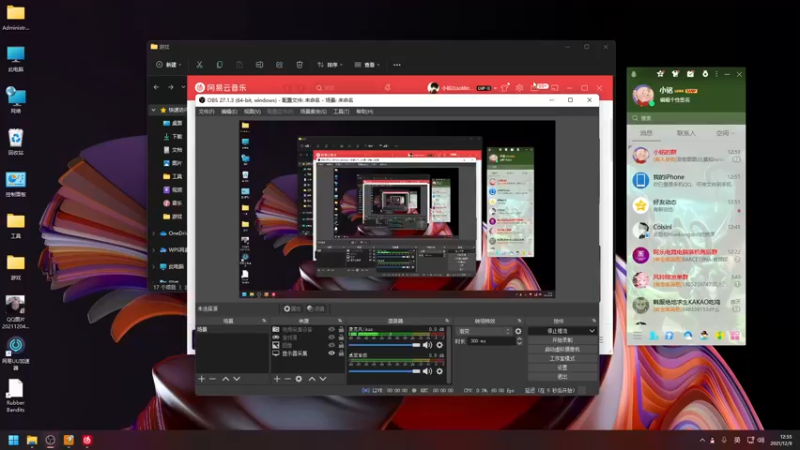This screenshot has height=450, width=800.
Task: Toggle the lock on 视频采集设备 source
Action: (x=341, y=330)
